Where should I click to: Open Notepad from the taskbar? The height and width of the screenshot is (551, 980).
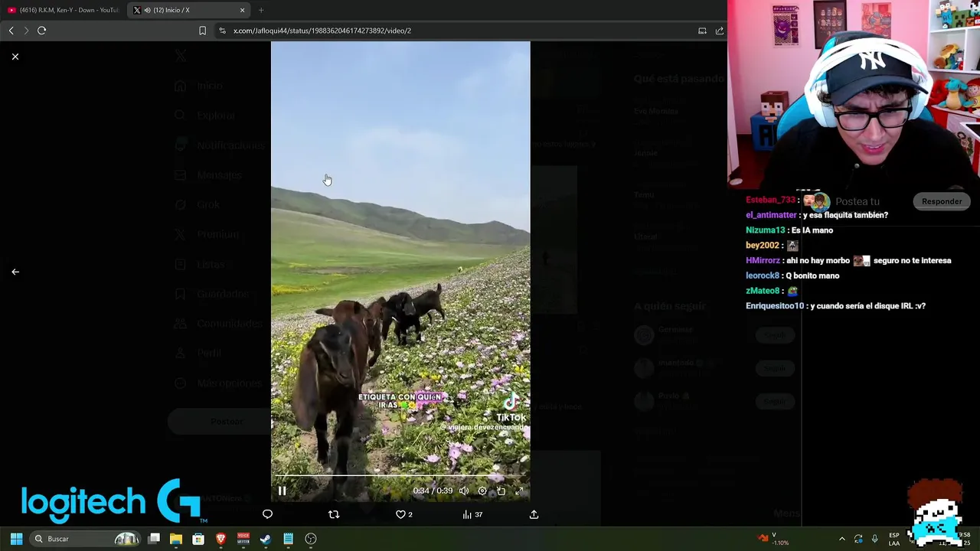(289, 539)
